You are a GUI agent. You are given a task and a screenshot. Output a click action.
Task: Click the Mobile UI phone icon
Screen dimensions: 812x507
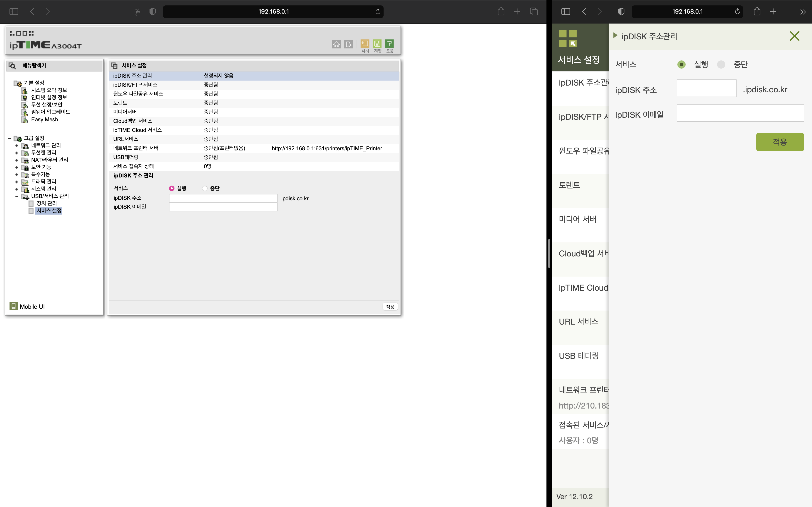point(13,306)
